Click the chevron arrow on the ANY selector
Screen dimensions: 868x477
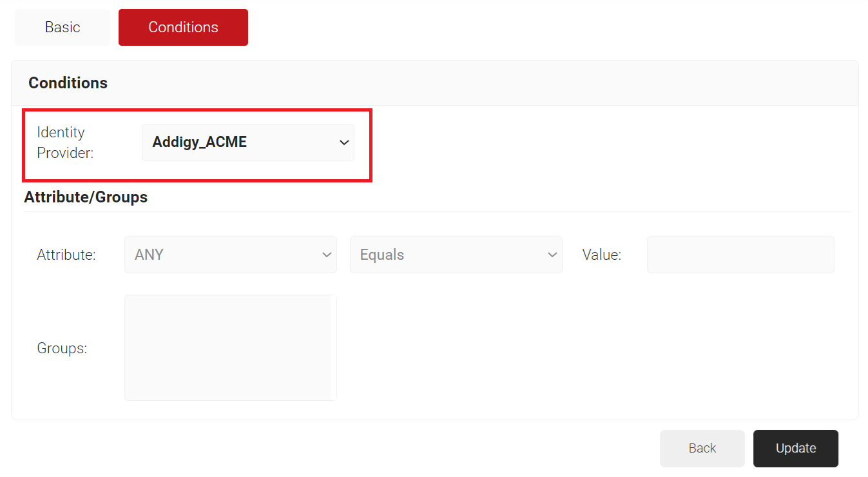(x=327, y=255)
